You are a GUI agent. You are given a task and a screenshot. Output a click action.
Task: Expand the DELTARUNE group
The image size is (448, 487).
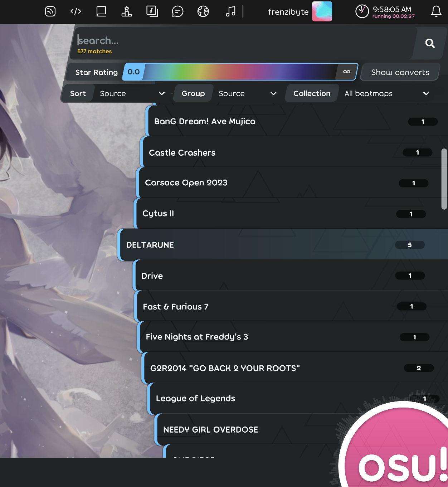283,245
